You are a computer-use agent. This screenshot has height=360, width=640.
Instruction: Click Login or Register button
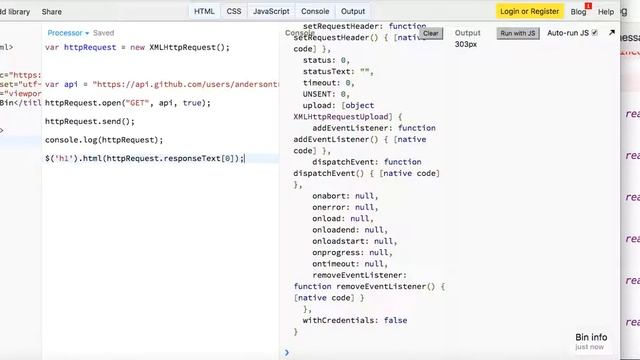point(530,11)
